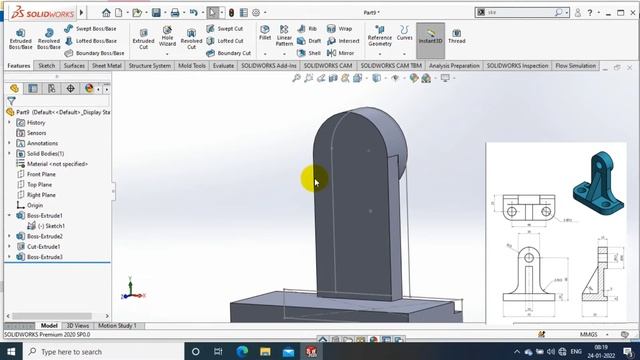Expand the Cut-Extrude1 feature node
640x360 pixels.
point(9,247)
